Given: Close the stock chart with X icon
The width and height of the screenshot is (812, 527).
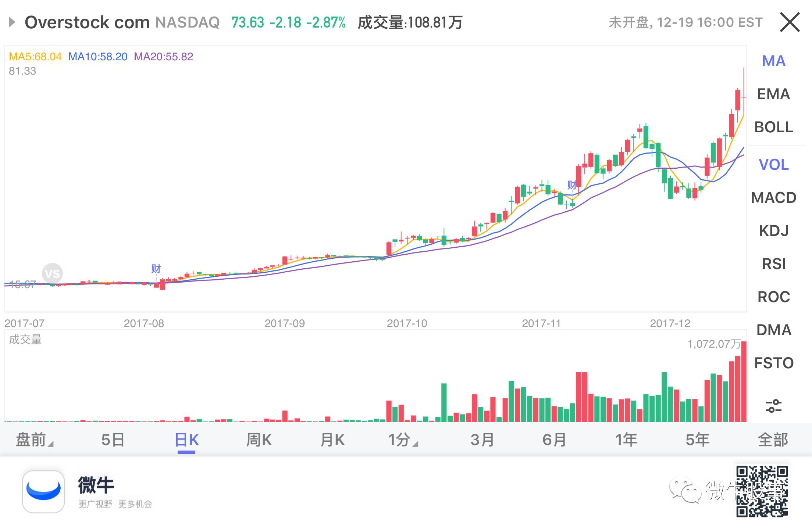Looking at the screenshot, I should coord(790,22).
